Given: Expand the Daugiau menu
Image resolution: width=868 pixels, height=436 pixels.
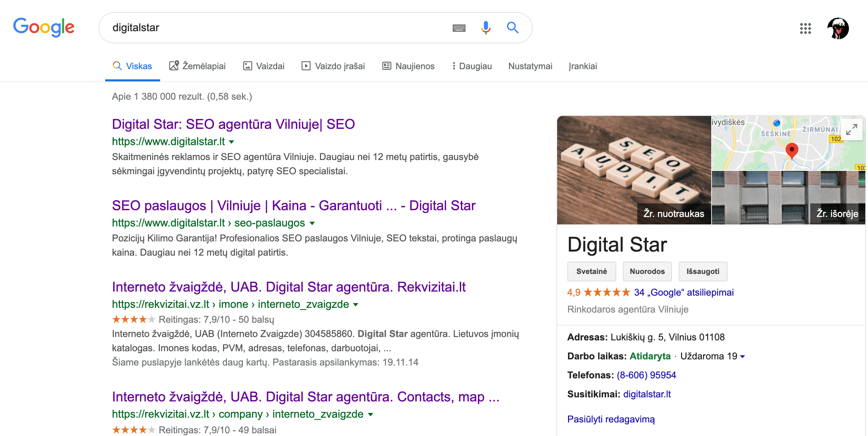Looking at the screenshot, I should tap(472, 66).
